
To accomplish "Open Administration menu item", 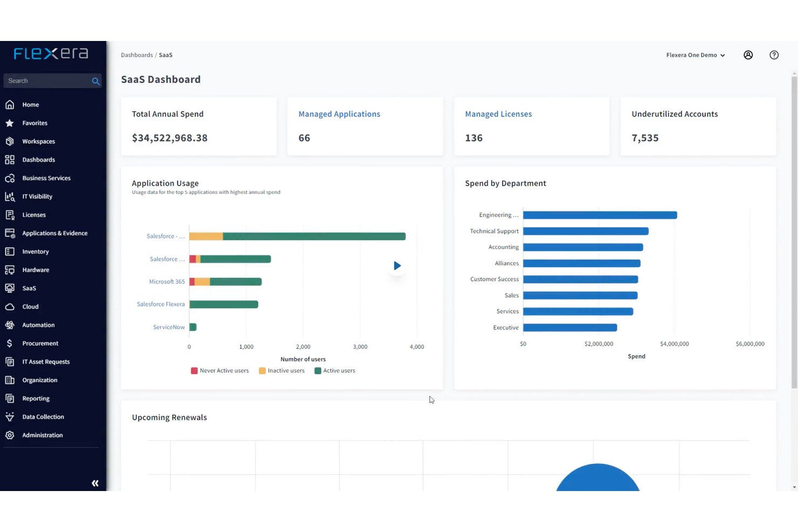I will tap(43, 434).
